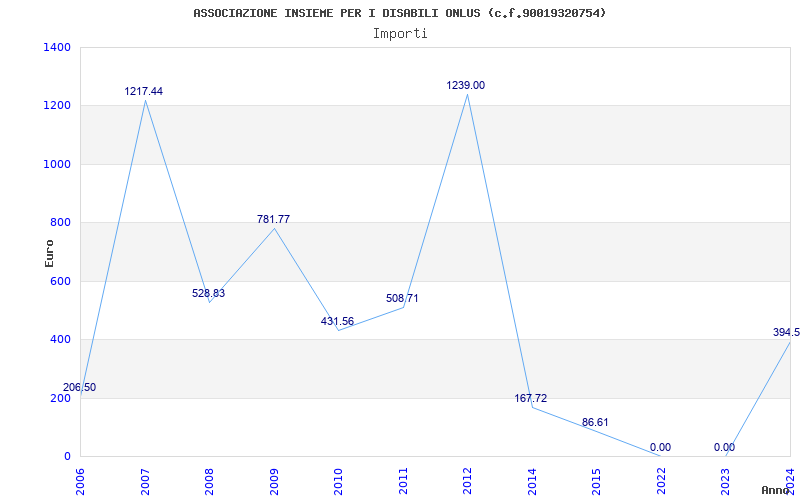
Task: Click the 200 y-axis value
Action: pos(61,398)
